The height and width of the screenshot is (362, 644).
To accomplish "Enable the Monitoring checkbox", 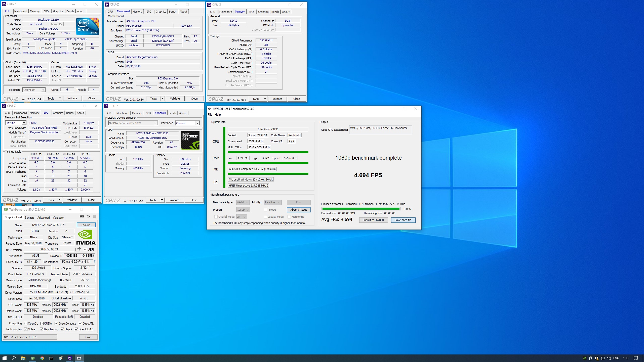I will (289, 217).
